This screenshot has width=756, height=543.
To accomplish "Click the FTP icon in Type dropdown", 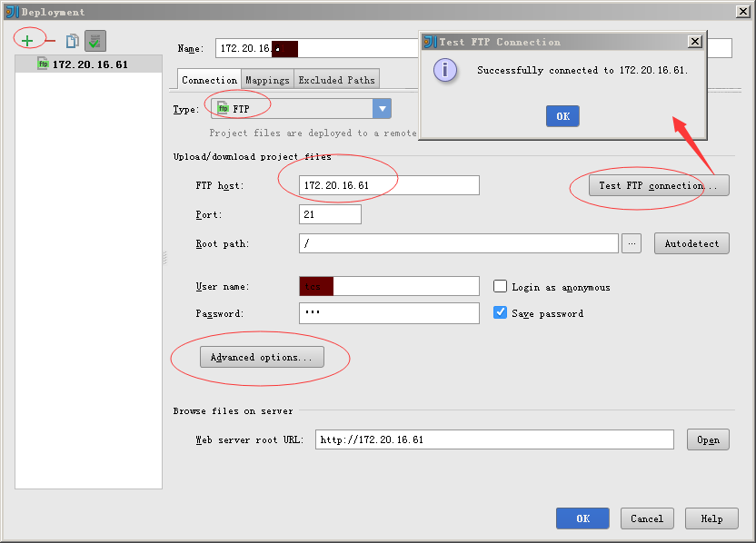I will pos(223,107).
